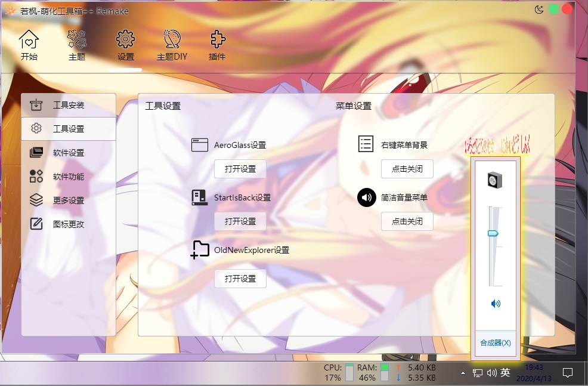
Task: Click the network tray icon
Action: click(477, 373)
